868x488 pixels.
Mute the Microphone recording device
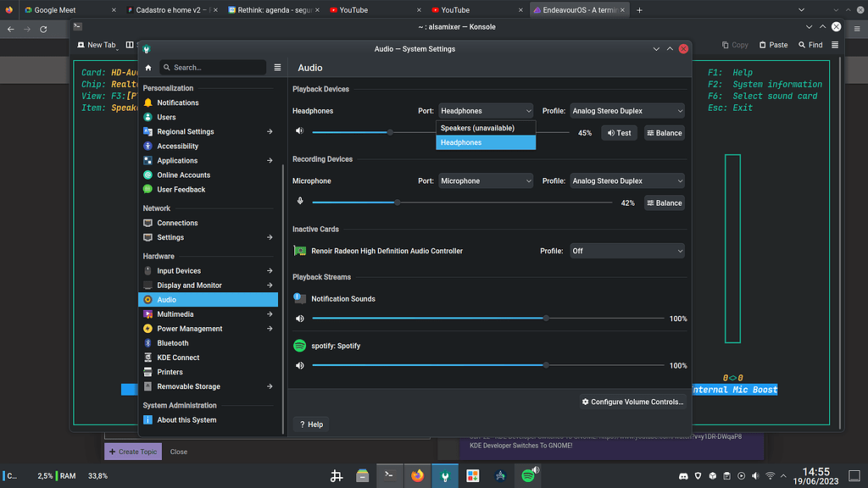click(x=299, y=202)
